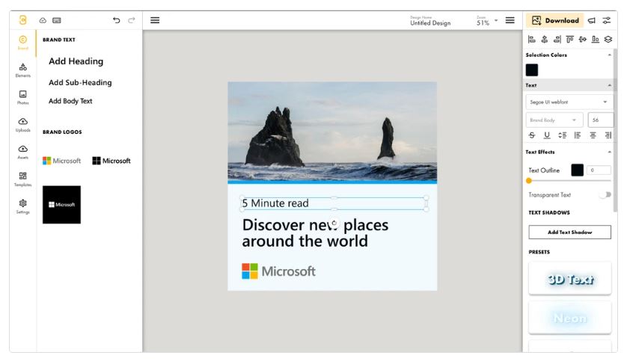The width and height of the screenshot is (630, 364).
Task: Click the font size field
Action: pyautogui.click(x=601, y=120)
